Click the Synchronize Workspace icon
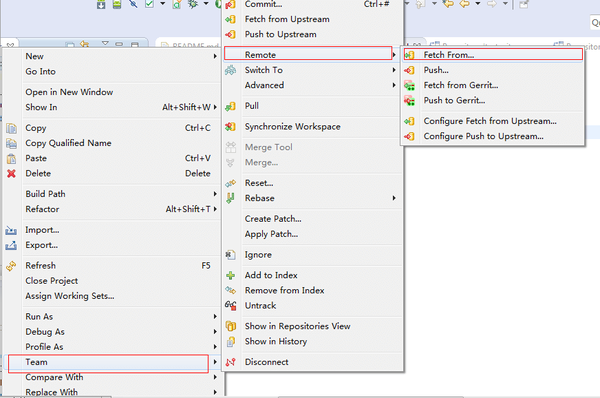 point(230,127)
